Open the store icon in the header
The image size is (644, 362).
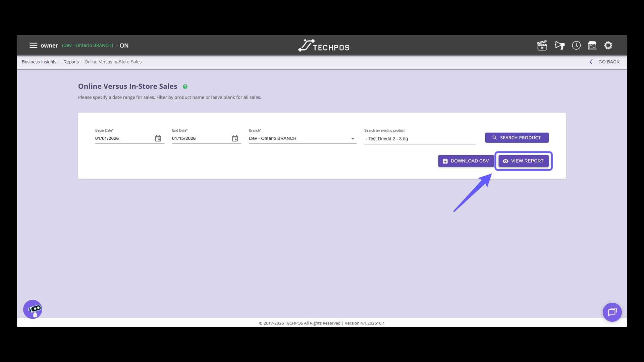click(x=592, y=45)
